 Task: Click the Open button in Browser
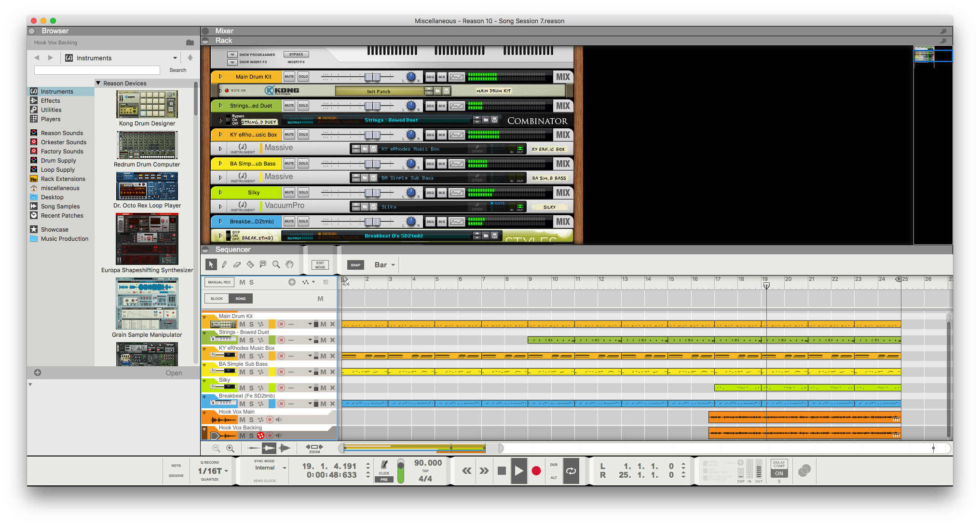[174, 373]
